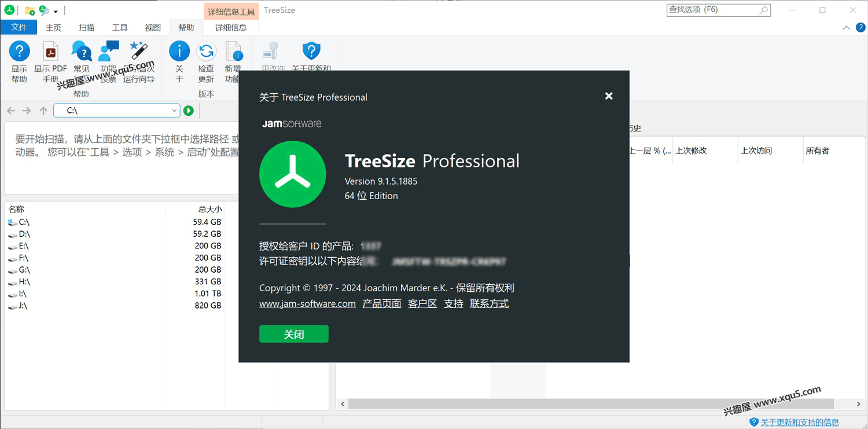868x429 pixels.
Task: Click the folder scan quick-access icon
Action: [30, 10]
